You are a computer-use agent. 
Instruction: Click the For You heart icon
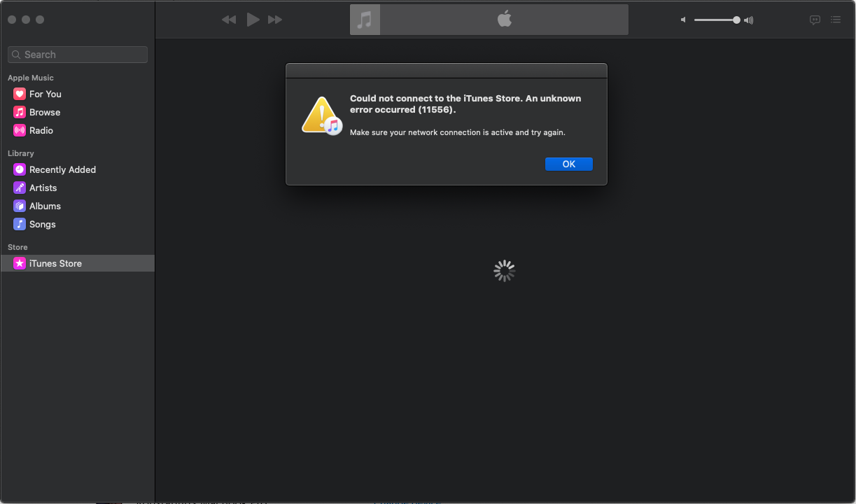[x=20, y=94]
